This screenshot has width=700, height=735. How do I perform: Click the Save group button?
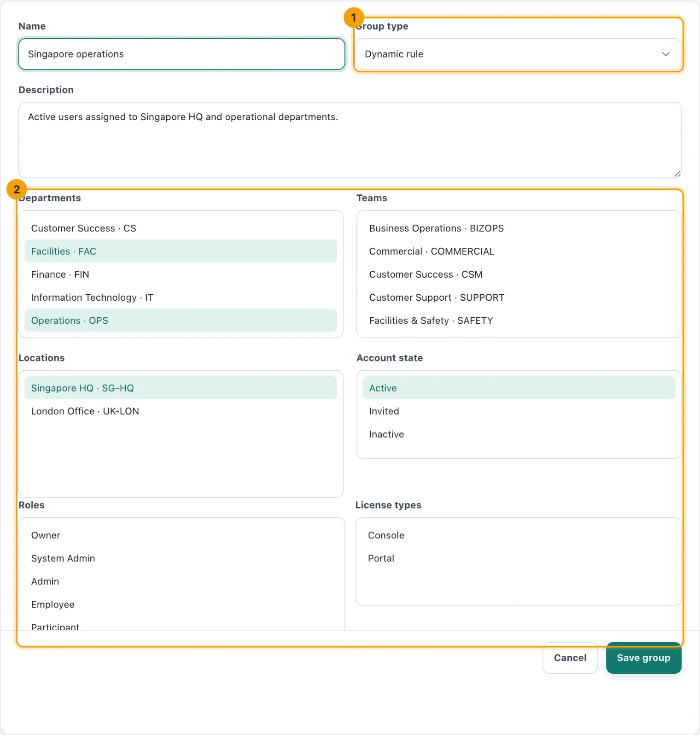[644, 658]
